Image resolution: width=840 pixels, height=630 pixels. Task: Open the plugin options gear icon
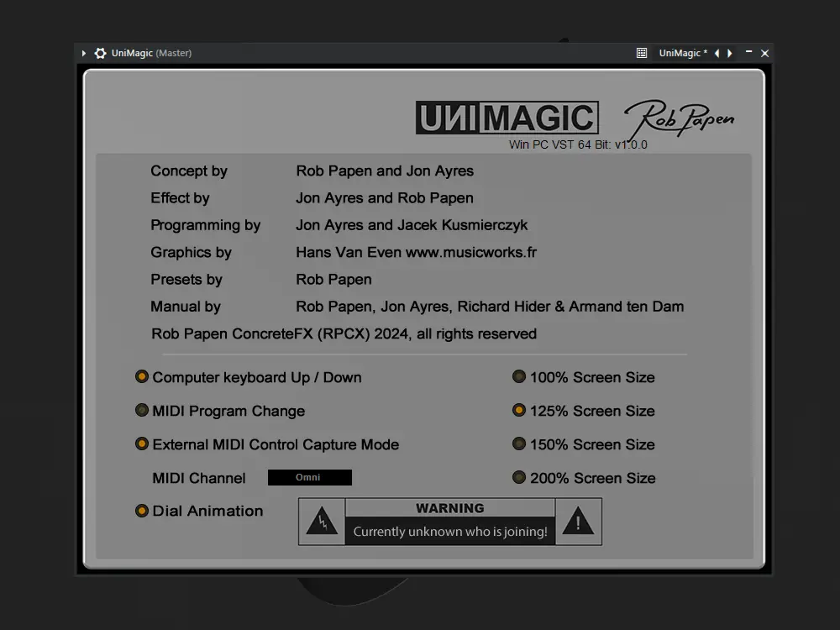click(x=100, y=53)
